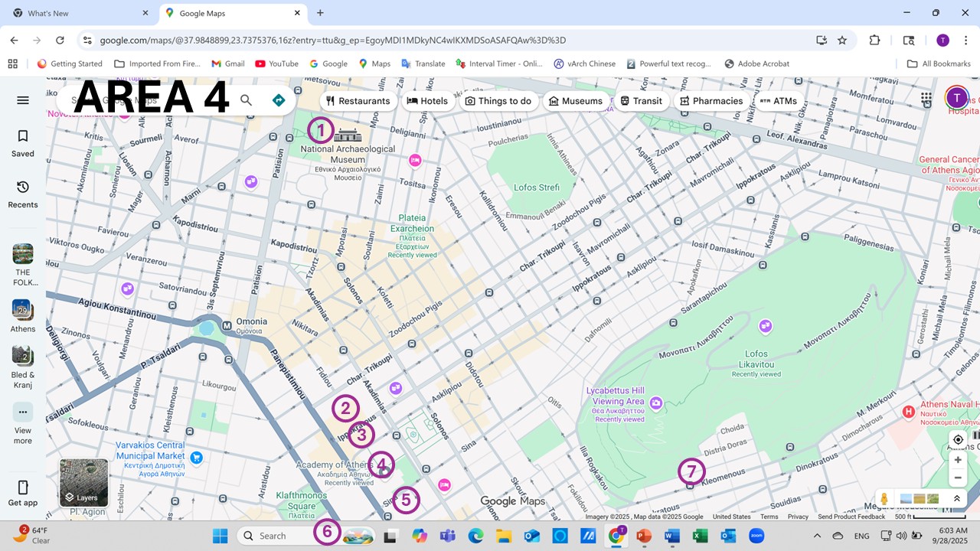Click the Athens Naval Hospital pin
Image resolution: width=980 pixels, height=551 pixels.
[909, 412]
